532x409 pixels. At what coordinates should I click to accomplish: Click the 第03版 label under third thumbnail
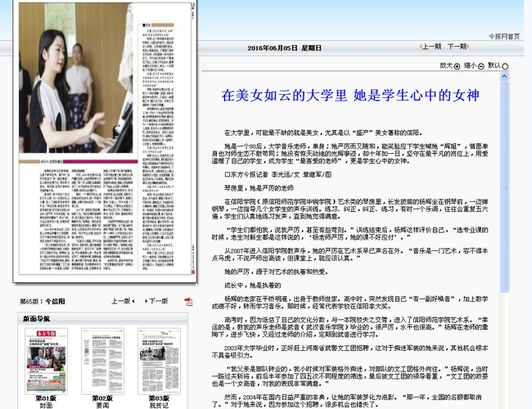pyautogui.click(x=159, y=398)
